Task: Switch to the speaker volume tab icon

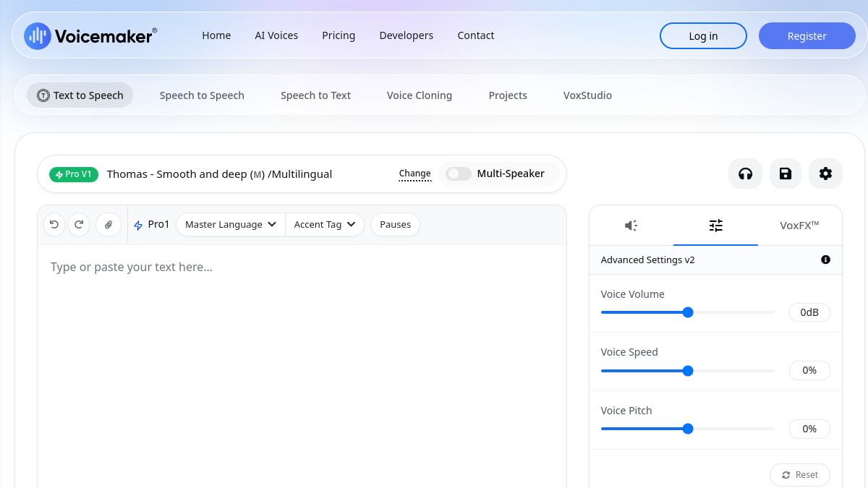Action: [631, 226]
